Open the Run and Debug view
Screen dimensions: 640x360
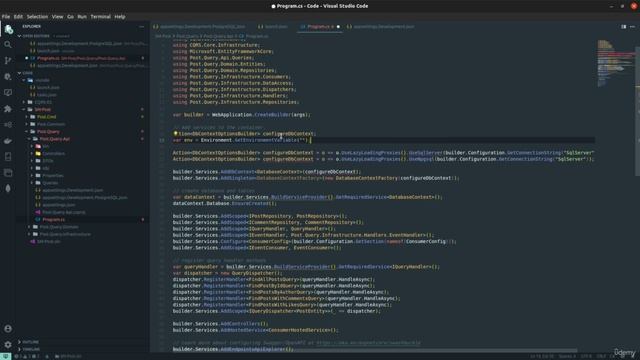(8, 77)
